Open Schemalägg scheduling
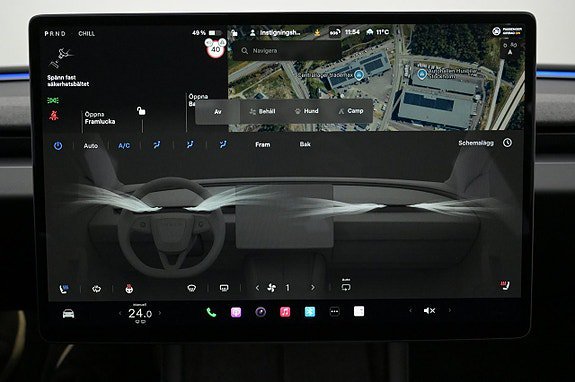The height and width of the screenshot is (382, 575). [476, 143]
